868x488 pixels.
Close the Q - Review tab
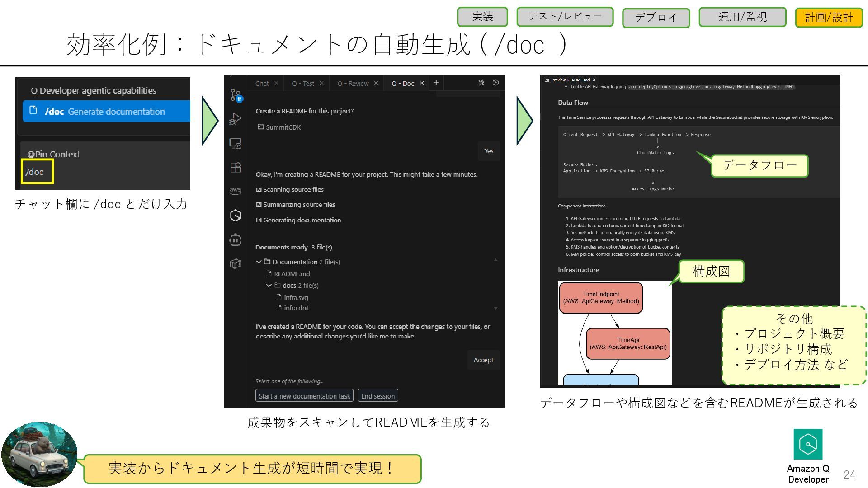click(x=376, y=83)
